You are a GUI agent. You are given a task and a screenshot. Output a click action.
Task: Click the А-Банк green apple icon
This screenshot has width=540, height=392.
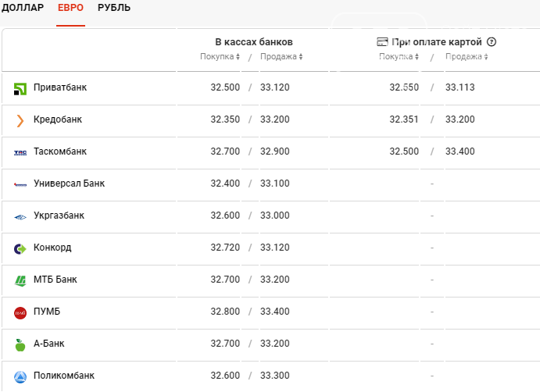[20, 345]
